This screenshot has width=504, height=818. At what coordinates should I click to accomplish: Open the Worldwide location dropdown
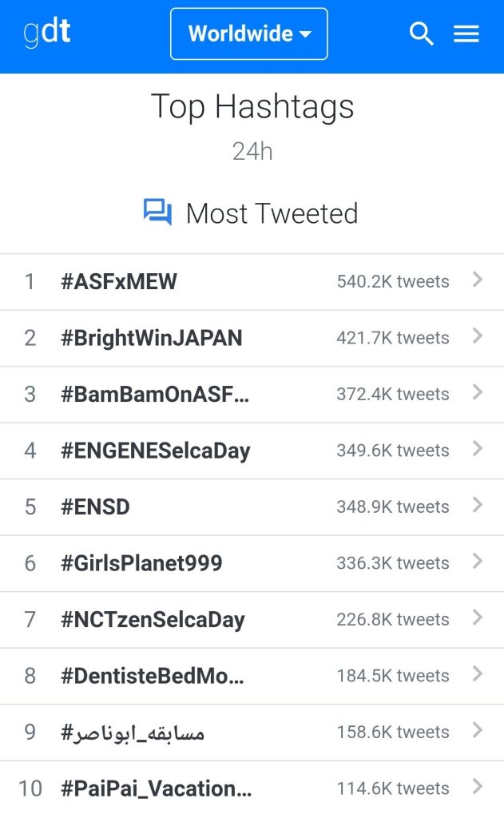[249, 34]
